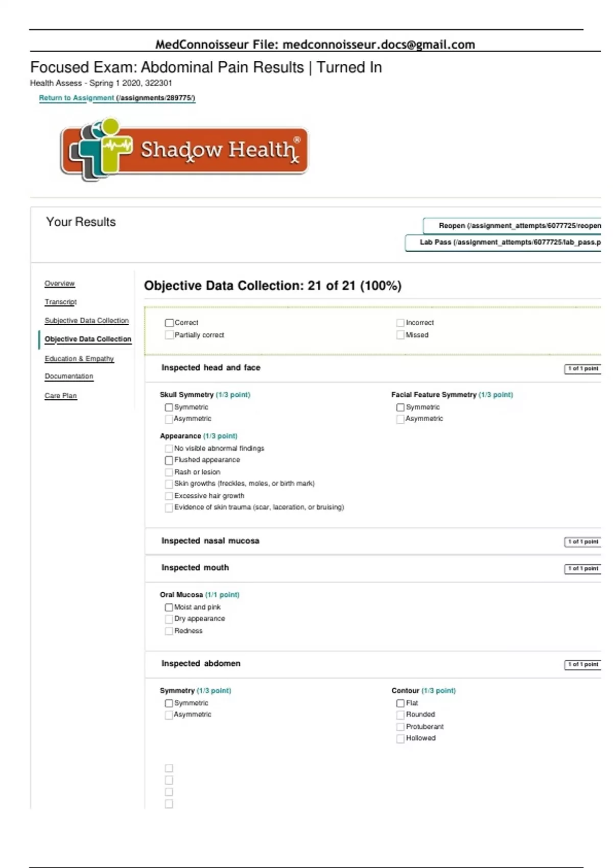
Task: Collapse the Inspected mouth section
Action: [x=195, y=568]
